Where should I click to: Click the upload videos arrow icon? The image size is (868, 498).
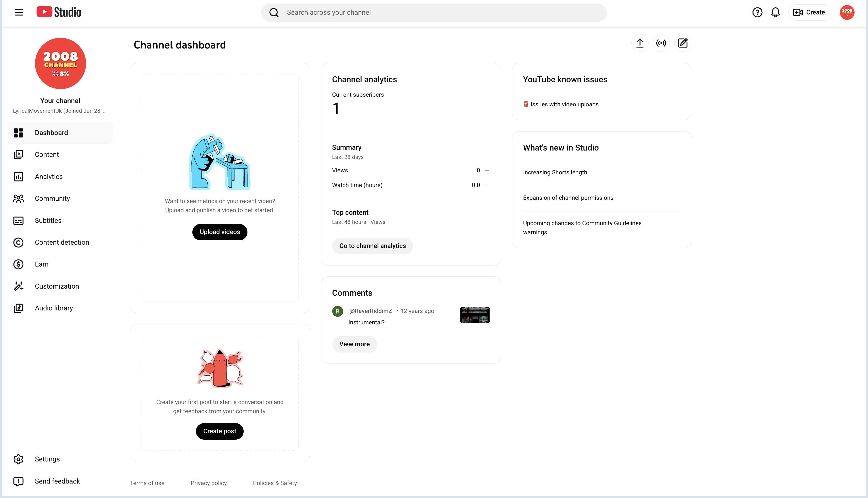(x=640, y=43)
